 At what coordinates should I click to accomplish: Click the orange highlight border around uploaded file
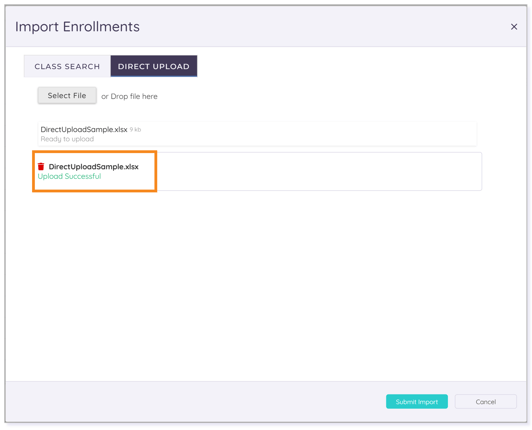coord(94,152)
